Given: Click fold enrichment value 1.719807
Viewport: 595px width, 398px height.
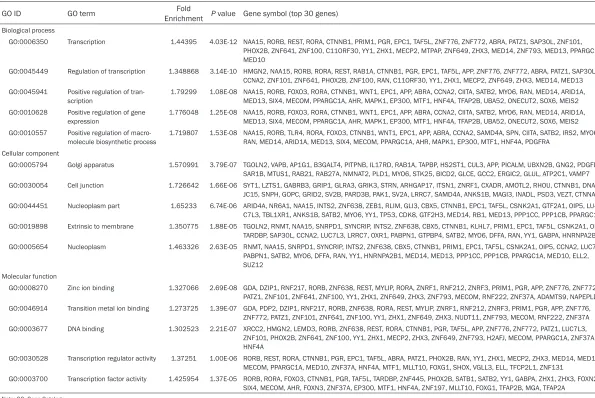Looking at the screenshot, I should point(184,133).
